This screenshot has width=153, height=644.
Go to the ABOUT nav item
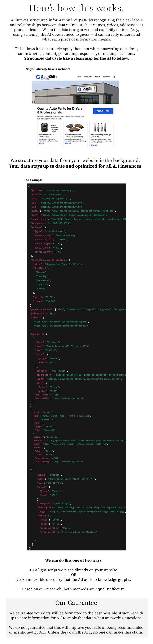[x=97, y=77]
